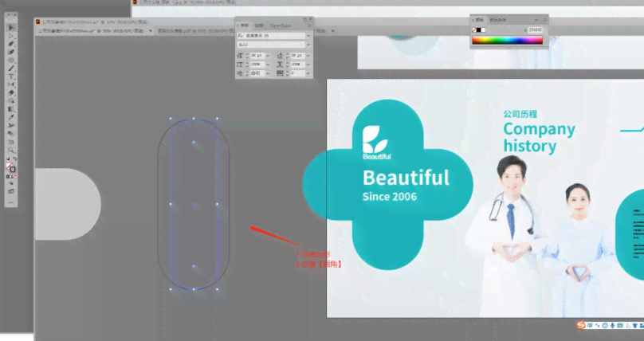644x341 pixels.
Task: Select the Eraser tool
Action: point(10,92)
